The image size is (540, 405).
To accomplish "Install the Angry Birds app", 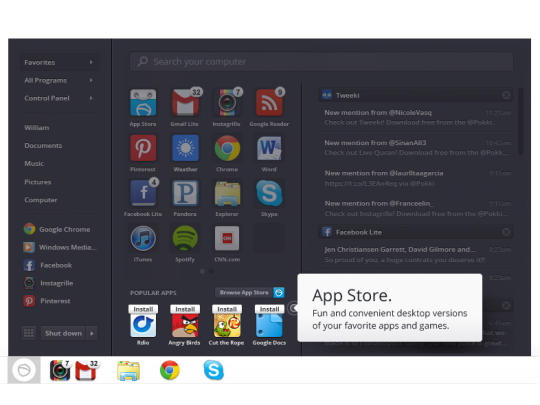I will click(x=185, y=309).
